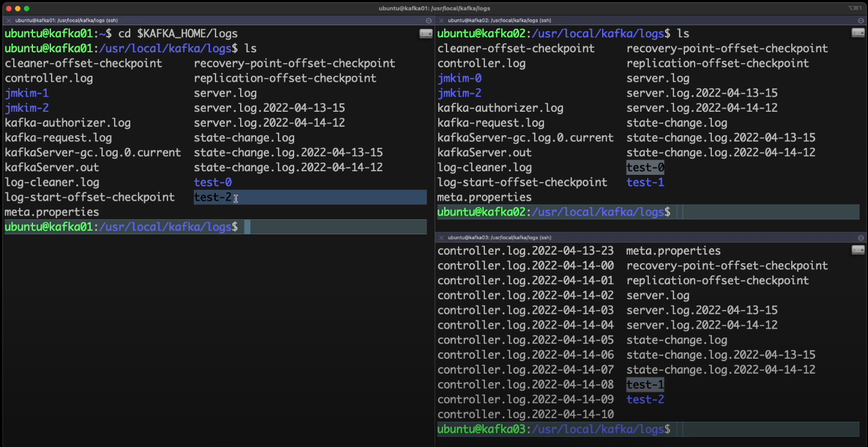Focus the kafka02 command prompt cursor
The height and width of the screenshot is (447, 868).
pyautogui.click(x=680, y=211)
